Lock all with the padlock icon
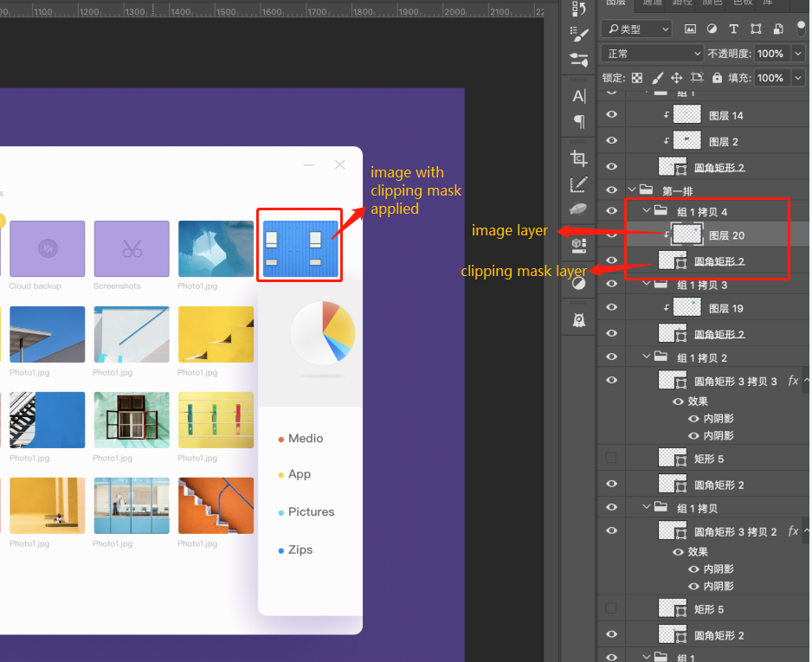The height and width of the screenshot is (662, 812). [x=717, y=78]
